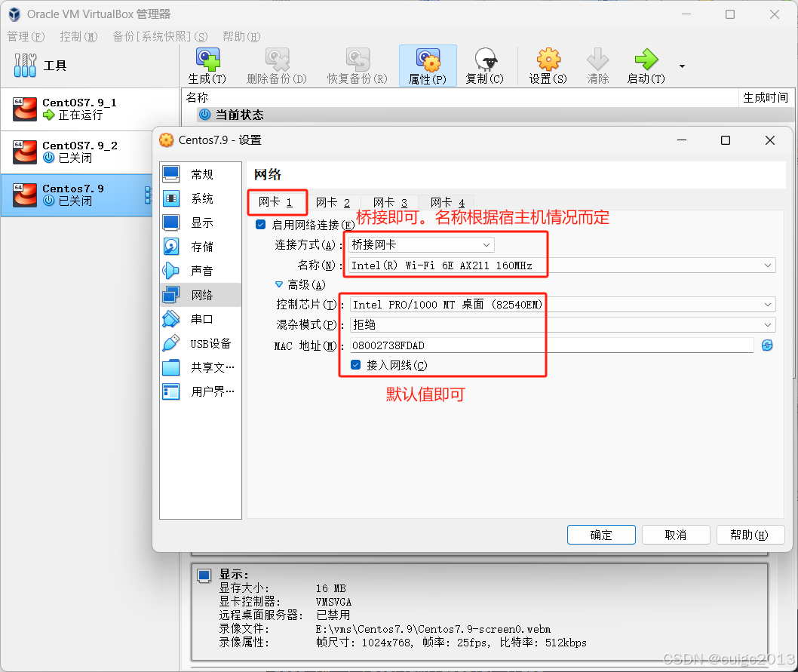Image resolution: width=798 pixels, height=672 pixels.
Task: Open 名称 adapter dropdown Intel Wi-Fi
Action: point(562,265)
